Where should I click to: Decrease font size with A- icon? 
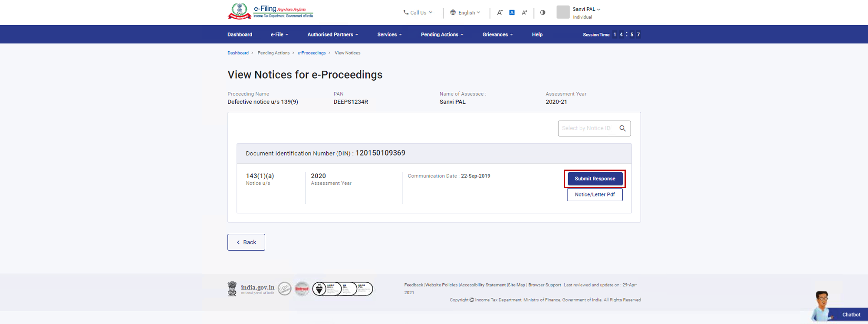(x=500, y=13)
